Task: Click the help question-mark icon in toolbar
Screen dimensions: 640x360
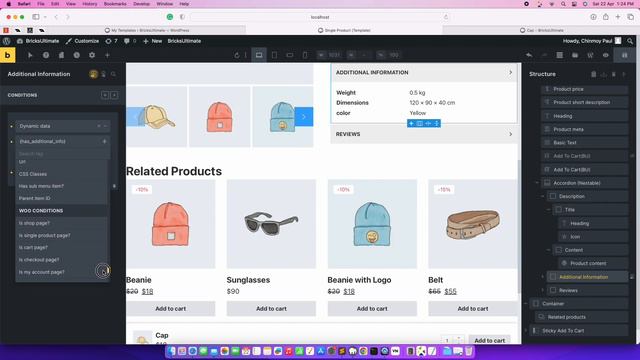Action: coord(46,55)
